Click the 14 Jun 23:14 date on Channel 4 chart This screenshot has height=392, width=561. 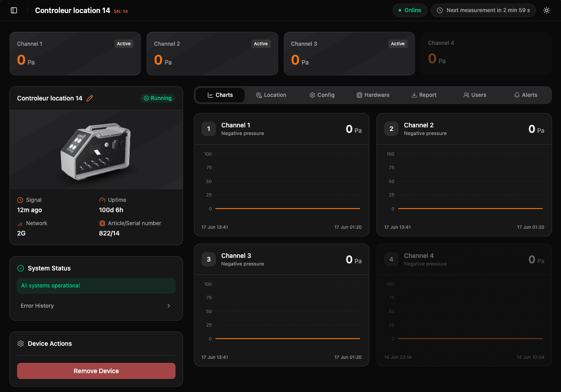(398, 357)
